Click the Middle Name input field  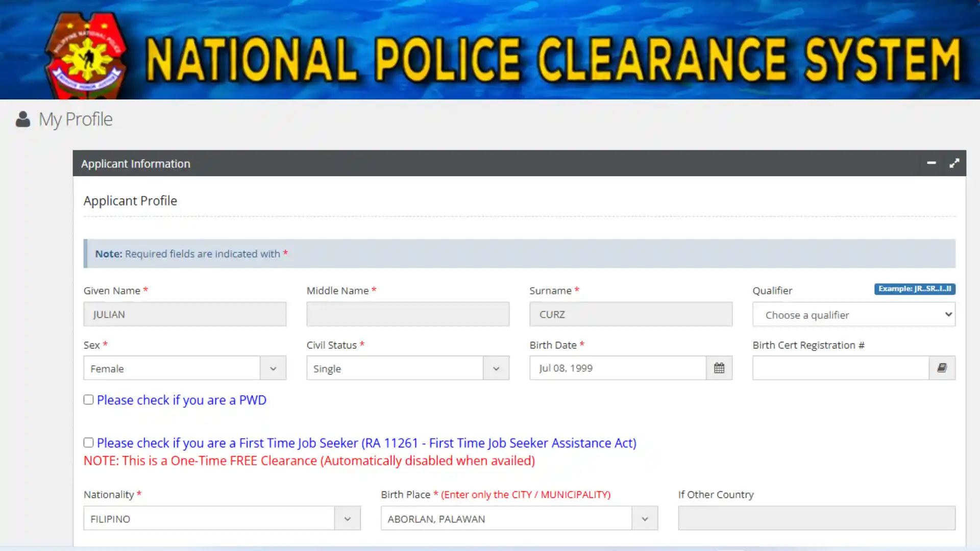(407, 314)
